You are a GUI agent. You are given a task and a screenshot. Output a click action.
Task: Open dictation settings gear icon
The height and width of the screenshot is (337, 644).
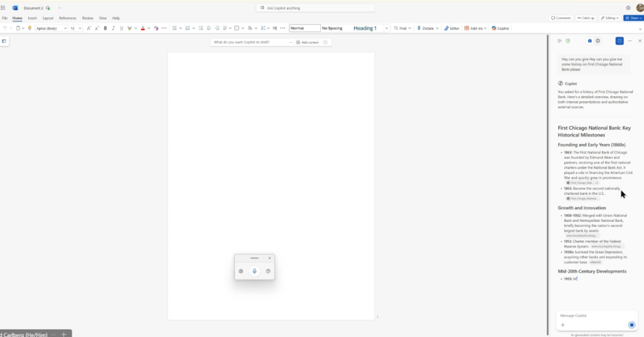241,271
